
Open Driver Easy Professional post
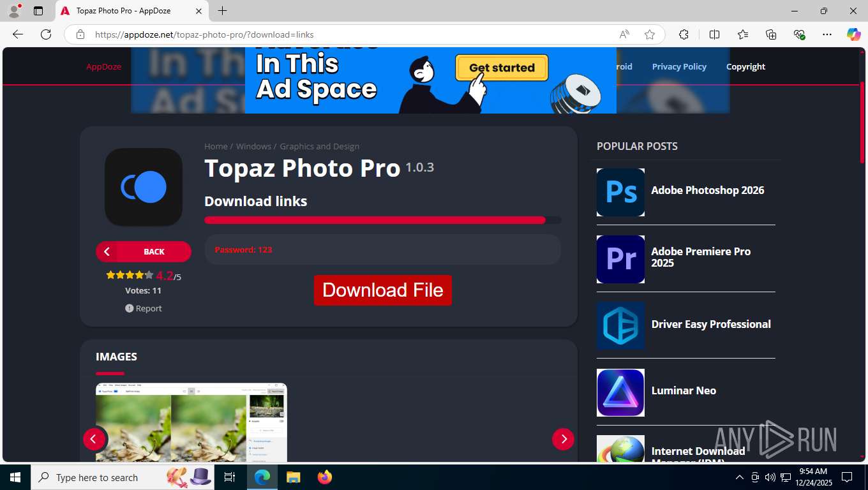tap(711, 324)
